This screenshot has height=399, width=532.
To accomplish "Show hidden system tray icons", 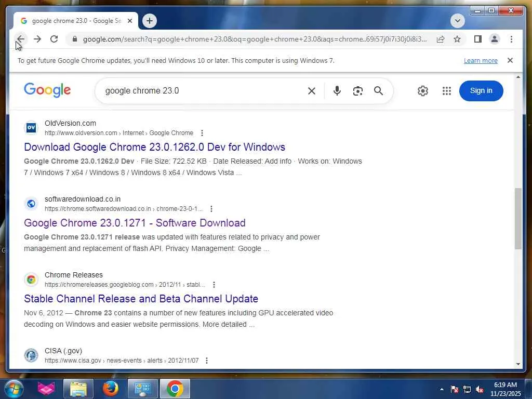I will pos(442,389).
